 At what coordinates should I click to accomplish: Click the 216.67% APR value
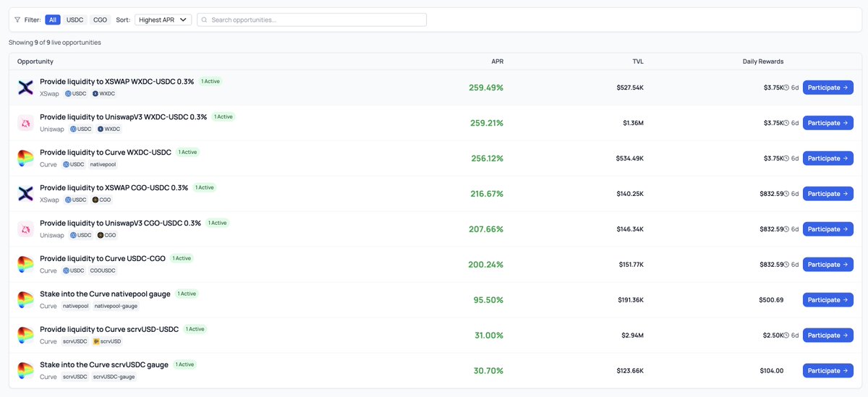tap(486, 194)
